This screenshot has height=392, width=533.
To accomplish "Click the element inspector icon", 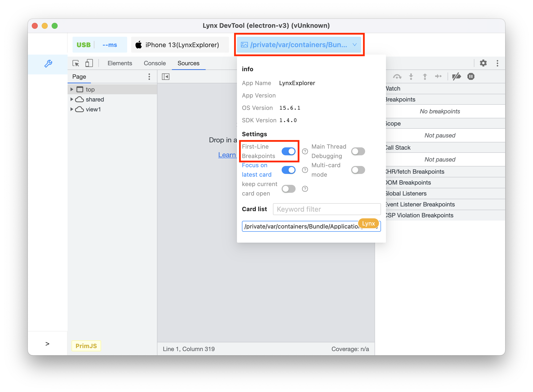I will coord(76,63).
